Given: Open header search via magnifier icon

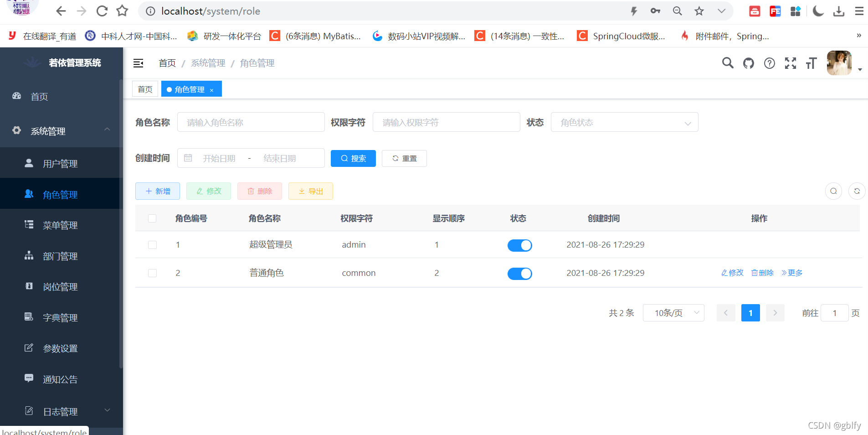Looking at the screenshot, I should [728, 63].
